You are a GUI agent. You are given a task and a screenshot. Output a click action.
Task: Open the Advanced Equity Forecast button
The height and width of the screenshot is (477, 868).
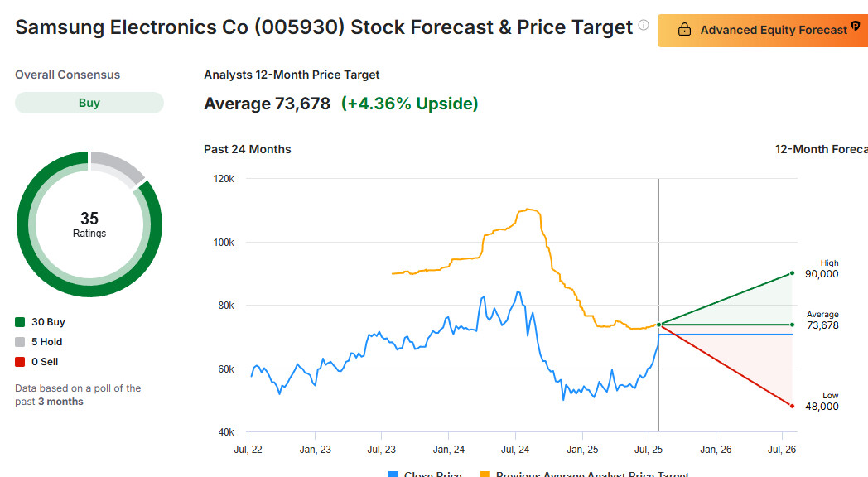coord(762,30)
